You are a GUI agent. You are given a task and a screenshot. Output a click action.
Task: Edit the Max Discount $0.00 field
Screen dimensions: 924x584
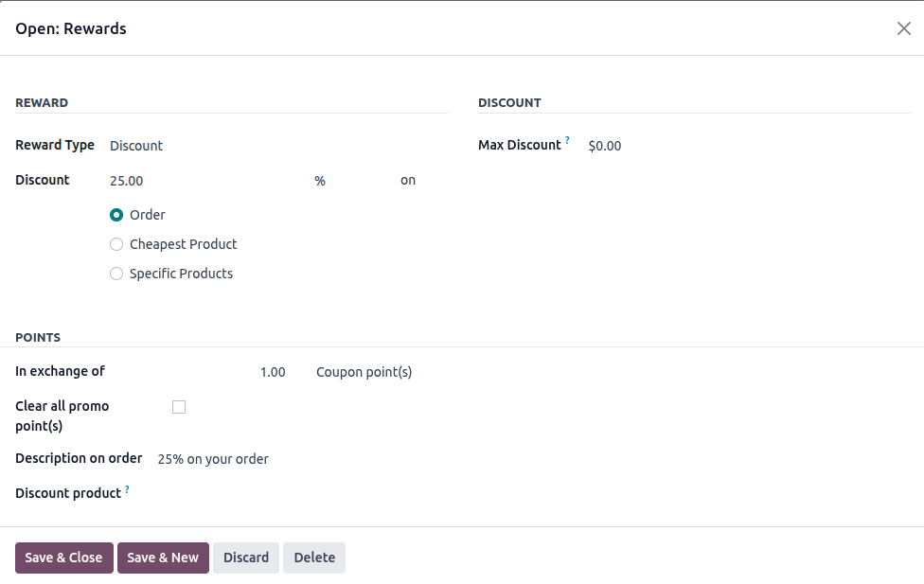[x=738, y=146]
